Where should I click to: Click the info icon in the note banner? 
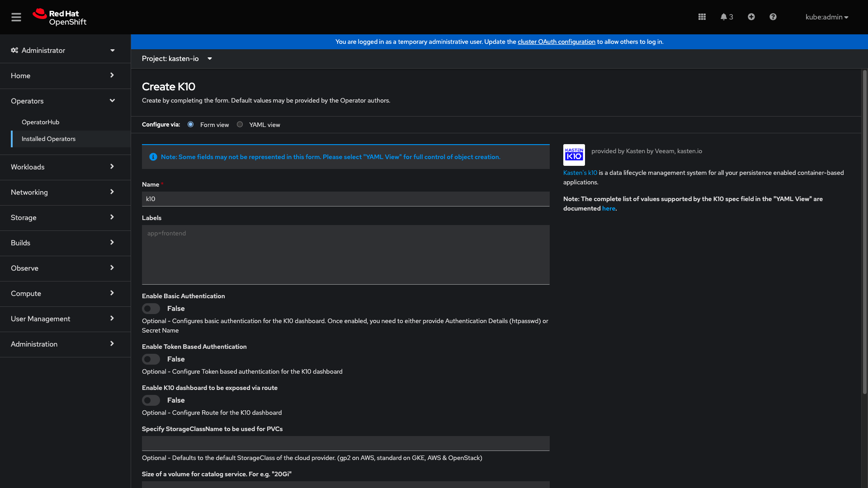pos(153,157)
